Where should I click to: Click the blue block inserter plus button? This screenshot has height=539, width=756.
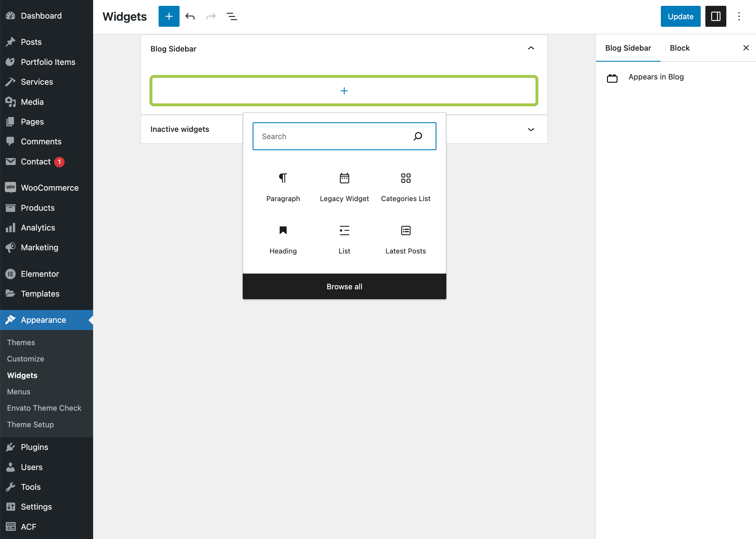click(x=168, y=16)
